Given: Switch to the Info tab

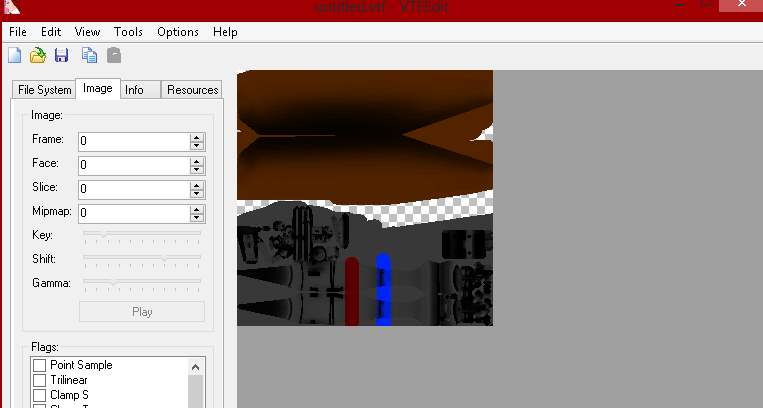Looking at the screenshot, I should pyautogui.click(x=140, y=90).
